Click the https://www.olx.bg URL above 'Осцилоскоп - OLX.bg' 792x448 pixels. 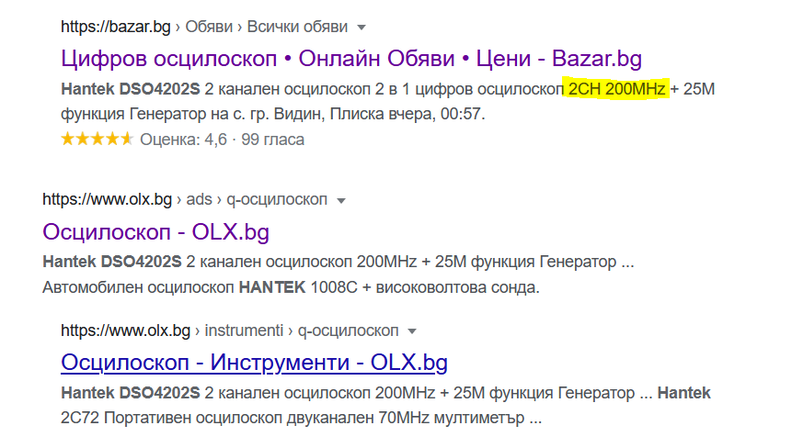click(x=108, y=201)
